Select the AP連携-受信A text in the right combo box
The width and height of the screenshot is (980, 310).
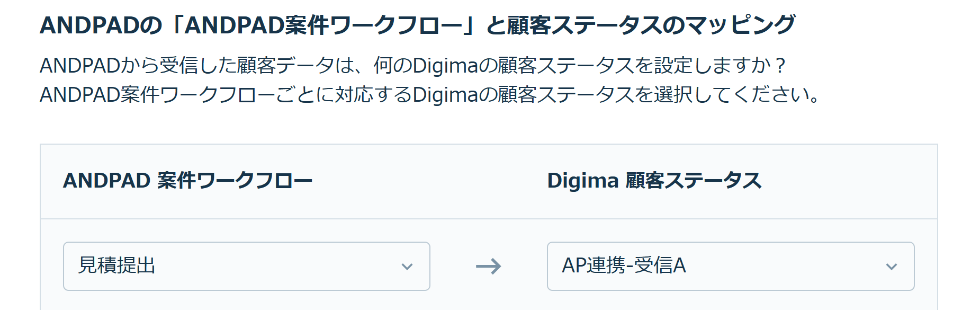coord(624,265)
